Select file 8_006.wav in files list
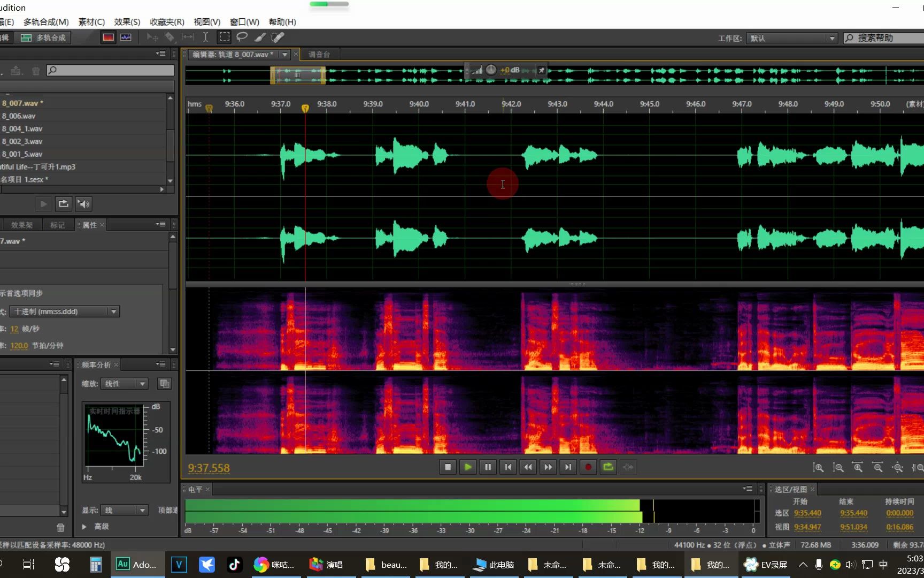924x578 pixels. pos(83,116)
